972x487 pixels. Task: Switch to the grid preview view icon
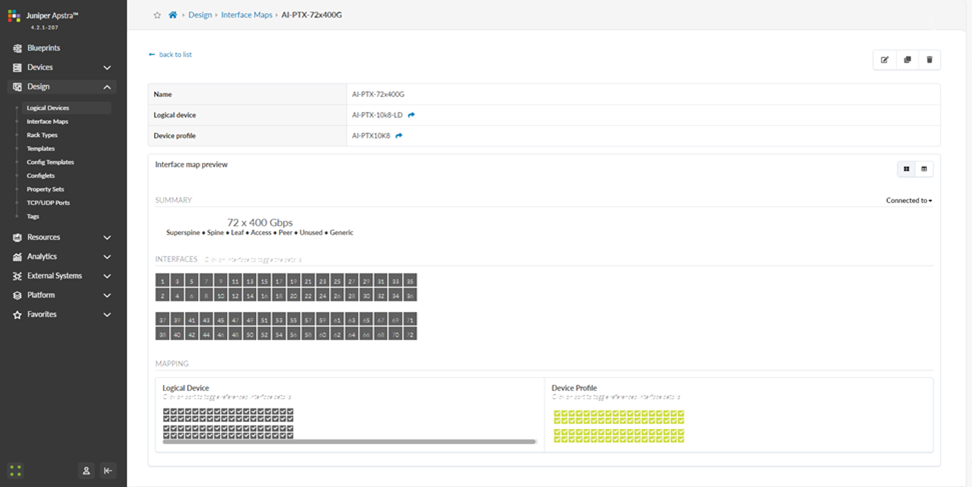coord(907,169)
